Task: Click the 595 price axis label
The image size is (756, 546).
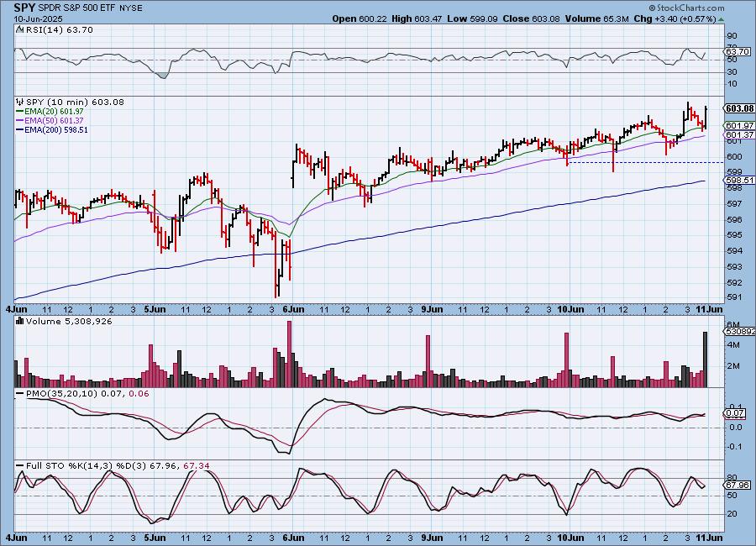Action: (734, 235)
